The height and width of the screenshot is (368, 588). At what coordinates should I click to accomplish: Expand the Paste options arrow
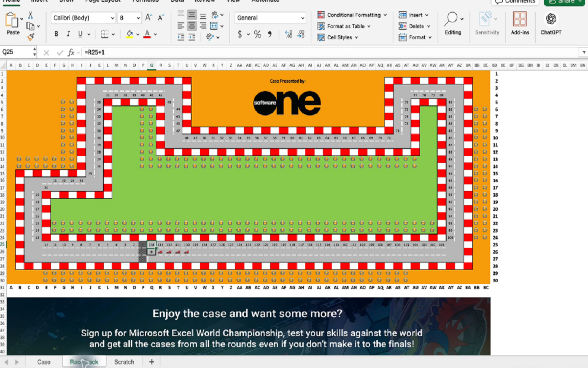pyautogui.click(x=22, y=19)
